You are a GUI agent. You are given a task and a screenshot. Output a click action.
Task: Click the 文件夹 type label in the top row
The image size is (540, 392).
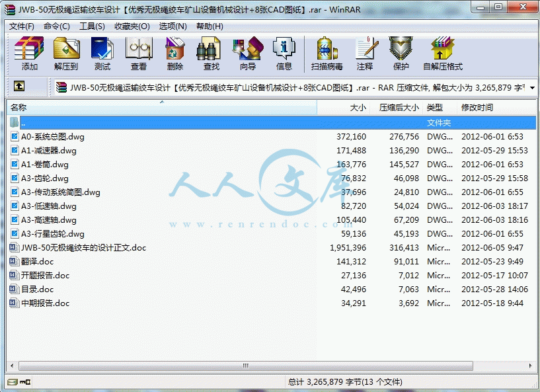(439, 123)
